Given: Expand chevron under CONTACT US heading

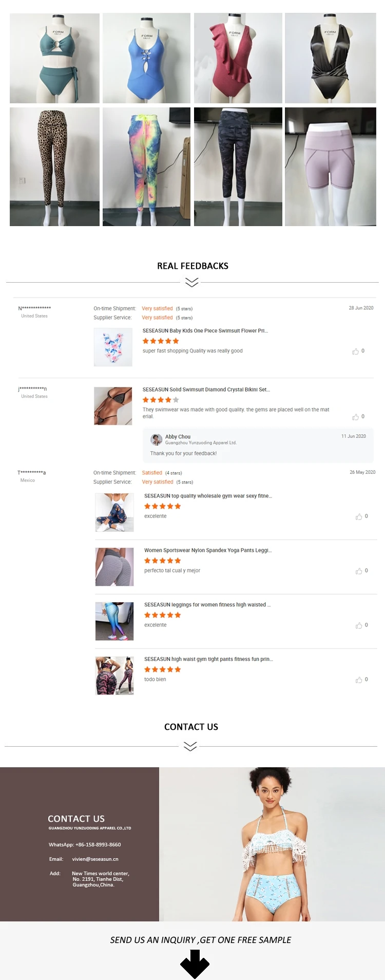Looking at the screenshot, I should (x=190, y=746).
